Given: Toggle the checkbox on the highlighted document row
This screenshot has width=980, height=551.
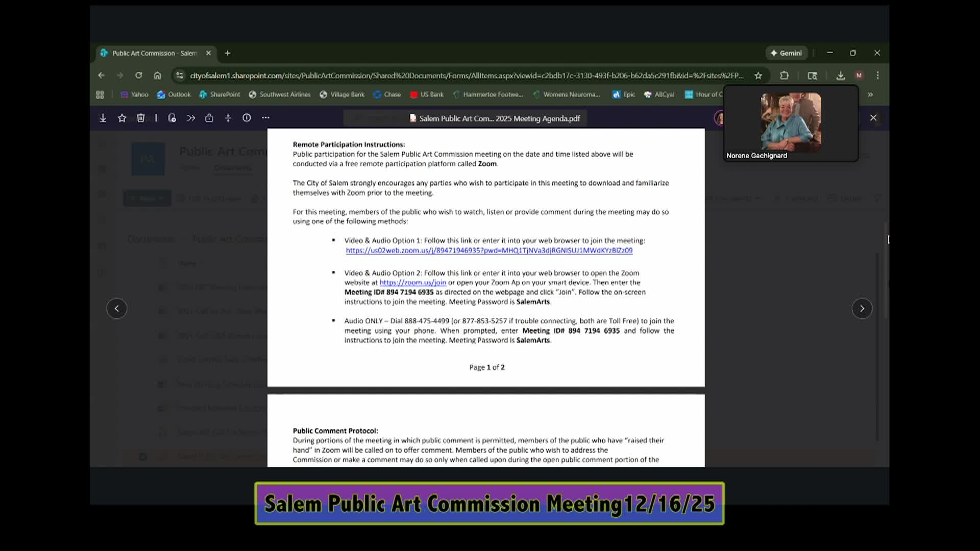Looking at the screenshot, I should (x=143, y=457).
